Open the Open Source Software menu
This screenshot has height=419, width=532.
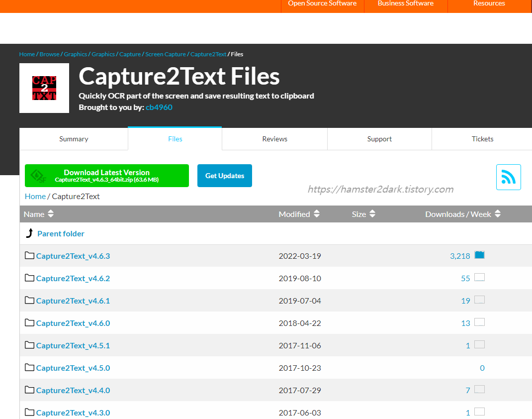pyautogui.click(x=322, y=4)
